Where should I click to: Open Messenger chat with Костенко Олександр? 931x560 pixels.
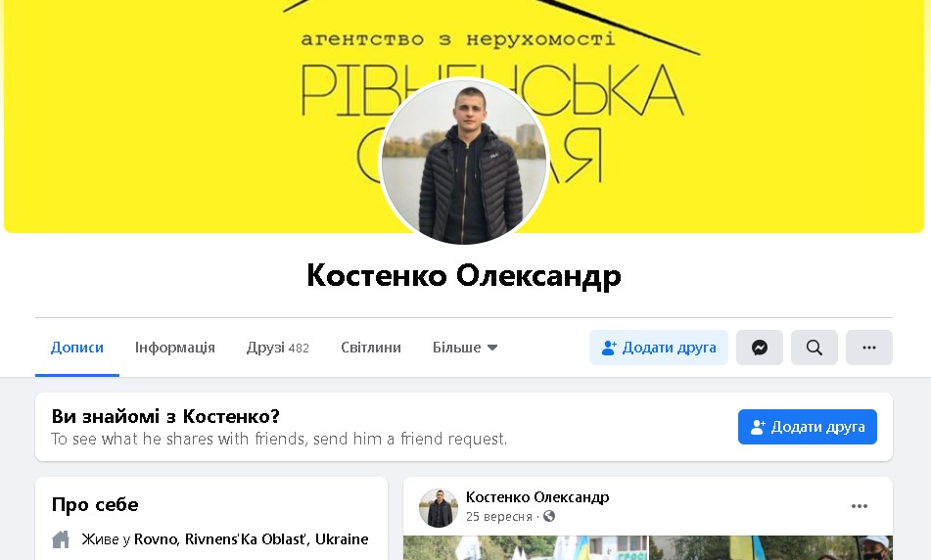coord(760,348)
